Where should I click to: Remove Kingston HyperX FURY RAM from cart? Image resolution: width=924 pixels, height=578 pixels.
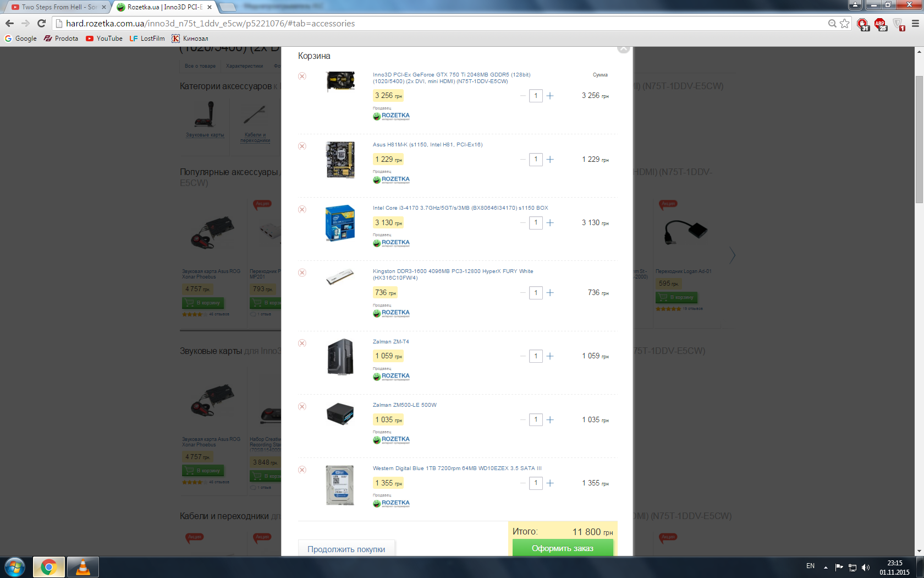click(302, 272)
